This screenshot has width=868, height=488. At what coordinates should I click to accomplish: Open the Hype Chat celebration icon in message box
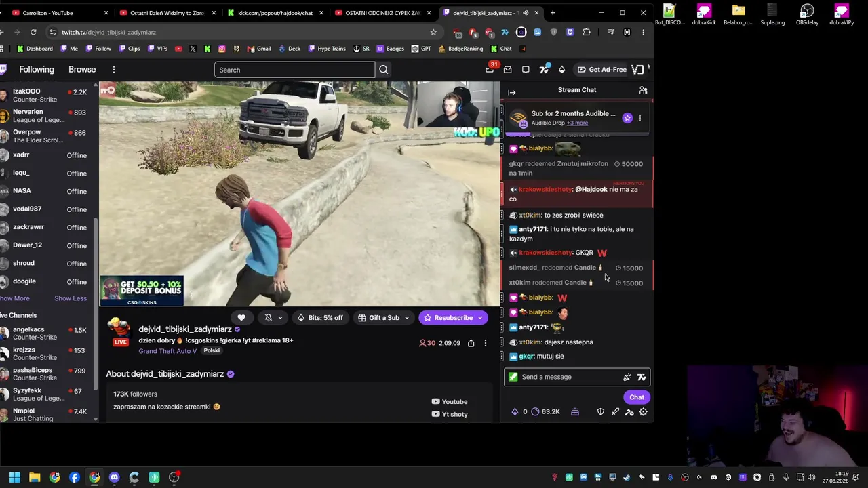pyautogui.click(x=627, y=378)
